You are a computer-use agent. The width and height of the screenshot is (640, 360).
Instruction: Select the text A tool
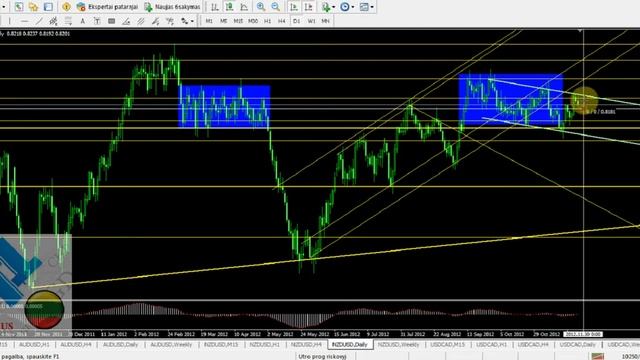82,21
